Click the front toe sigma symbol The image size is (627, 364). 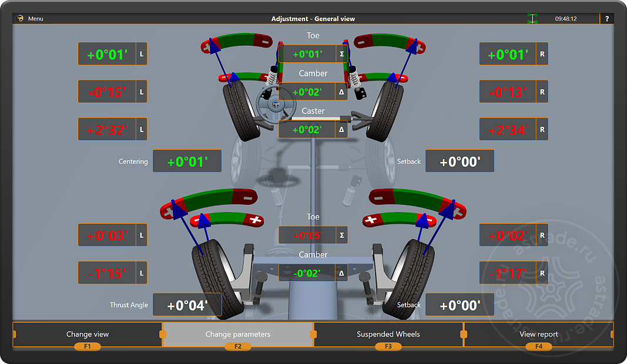(341, 54)
